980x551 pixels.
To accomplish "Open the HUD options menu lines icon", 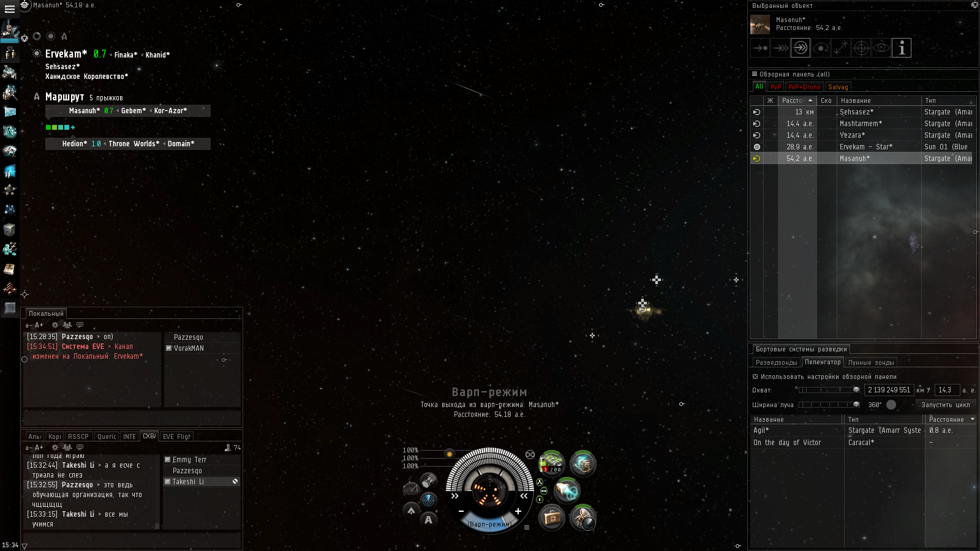I will [x=526, y=527].
